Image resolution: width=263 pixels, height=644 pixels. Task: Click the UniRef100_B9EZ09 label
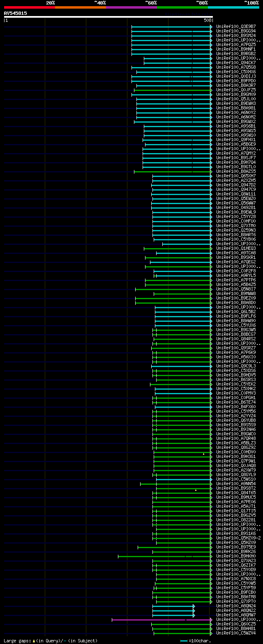coord(236,298)
